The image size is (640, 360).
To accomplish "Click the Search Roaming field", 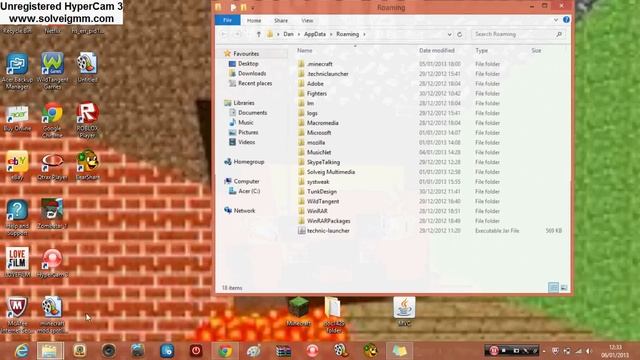I will pos(518,34).
